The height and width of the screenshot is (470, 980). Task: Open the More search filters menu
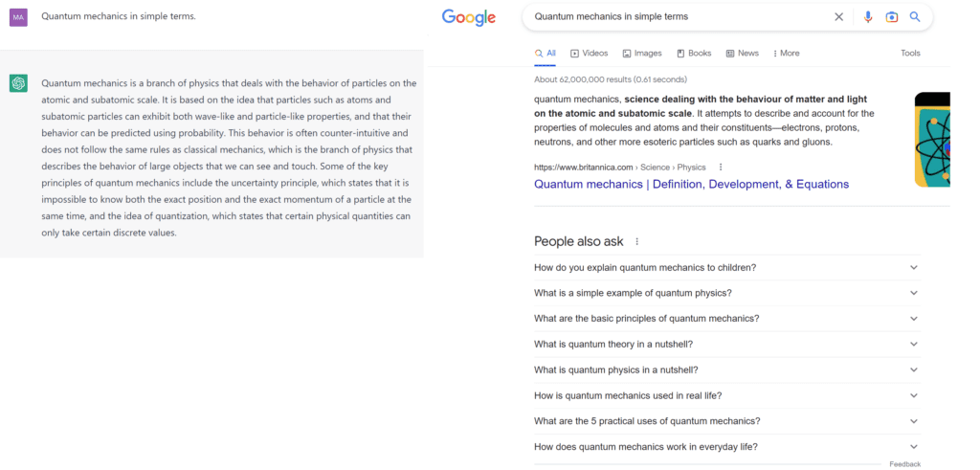787,54
